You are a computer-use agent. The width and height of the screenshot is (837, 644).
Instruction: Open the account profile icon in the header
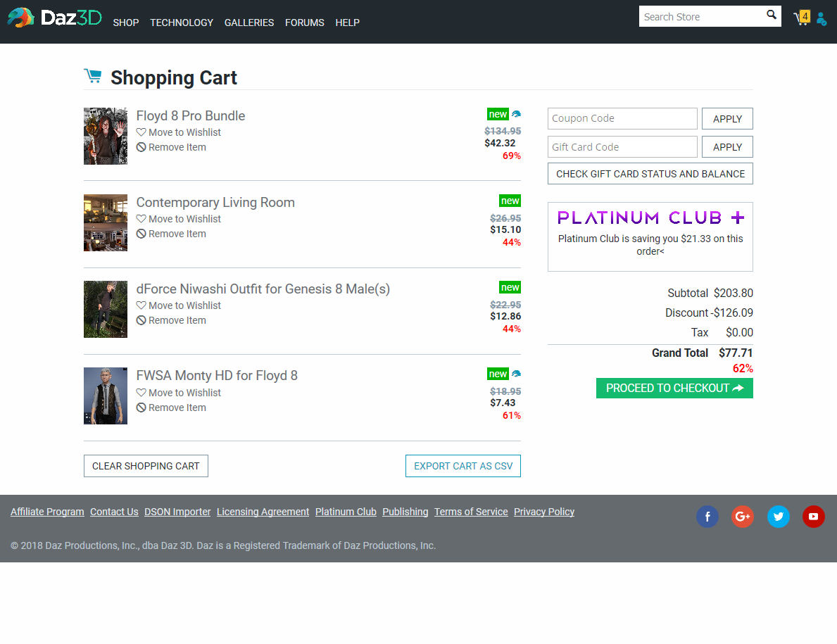pyautogui.click(x=821, y=18)
